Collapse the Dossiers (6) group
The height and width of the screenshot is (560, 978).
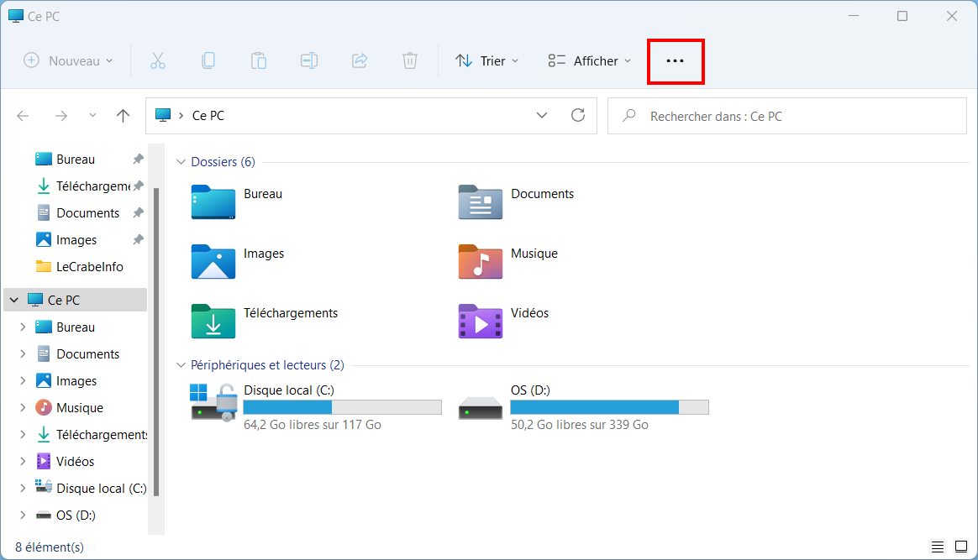tap(181, 162)
